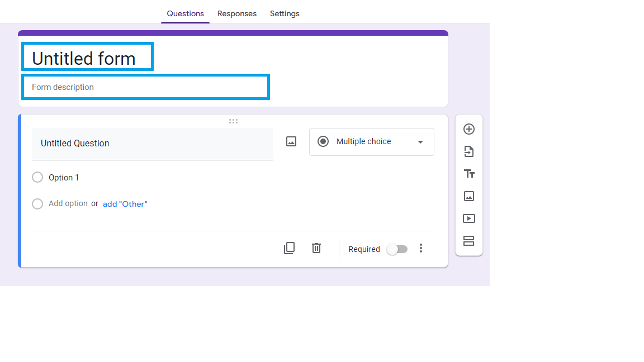Open the Multiple choice question type dropdown
644x362 pixels.
(x=371, y=141)
